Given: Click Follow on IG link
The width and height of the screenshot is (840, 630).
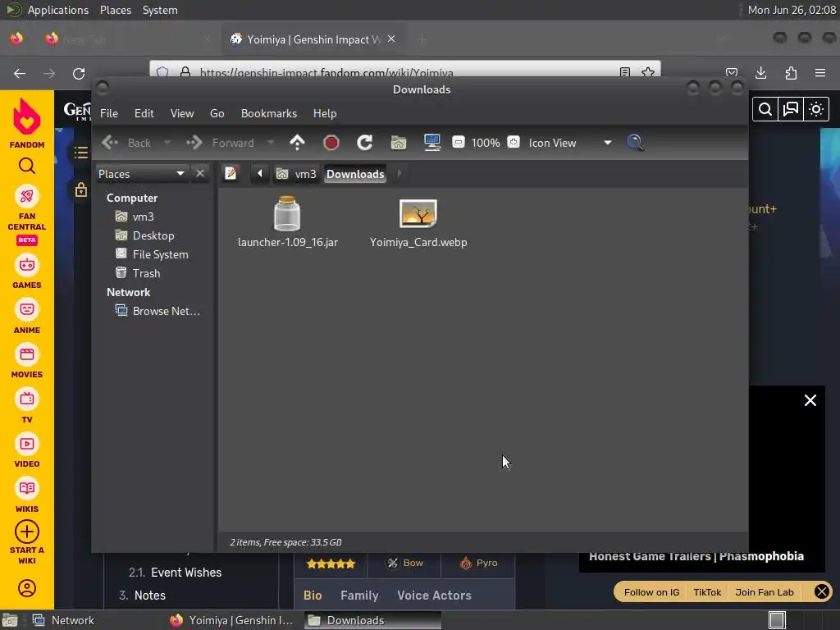Looking at the screenshot, I should [x=651, y=592].
